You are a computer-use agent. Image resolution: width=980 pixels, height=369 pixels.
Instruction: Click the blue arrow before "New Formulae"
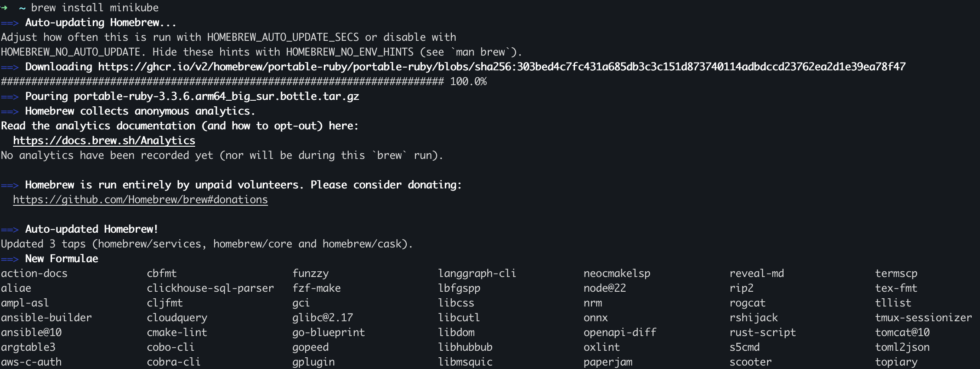pyautogui.click(x=10, y=259)
